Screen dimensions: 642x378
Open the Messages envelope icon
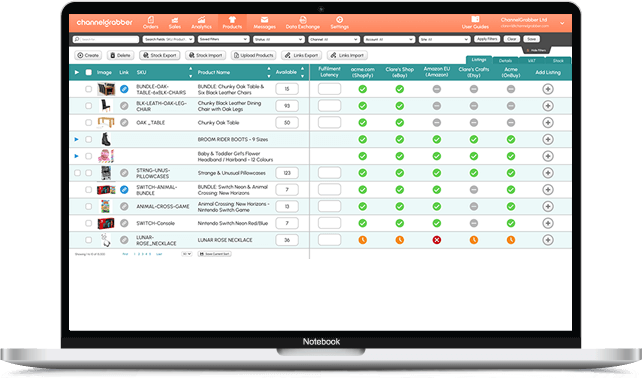(264, 20)
